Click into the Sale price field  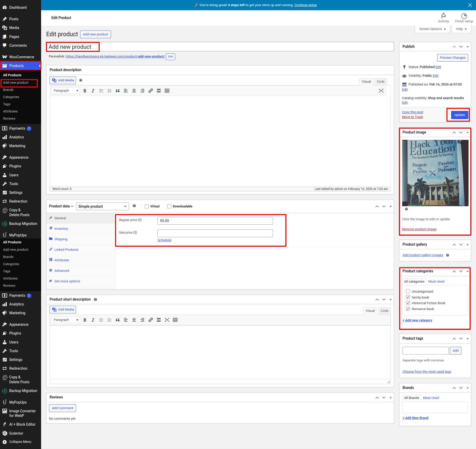click(215, 233)
